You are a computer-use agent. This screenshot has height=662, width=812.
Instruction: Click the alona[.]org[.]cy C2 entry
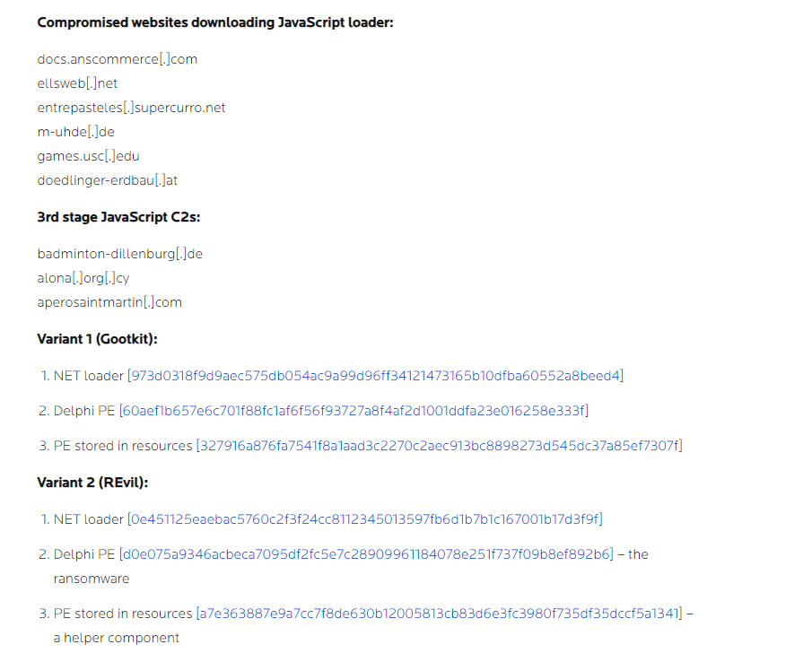coord(83,278)
